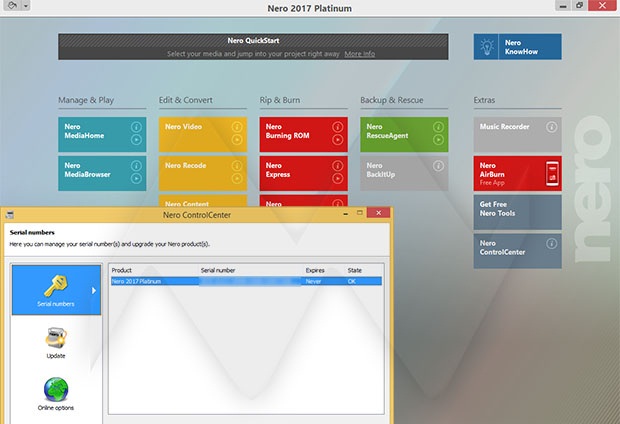Viewport: 620px width, 424px height.
Task: Click the Product column header
Action: click(x=121, y=270)
